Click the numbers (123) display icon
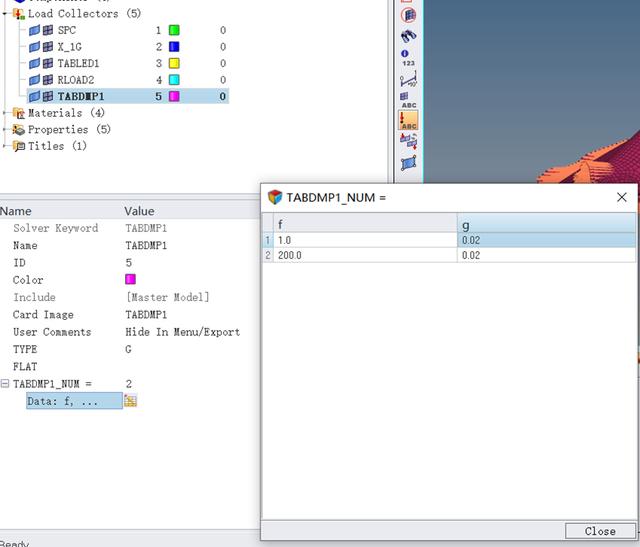The height and width of the screenshot is (547, 640). 408,58
